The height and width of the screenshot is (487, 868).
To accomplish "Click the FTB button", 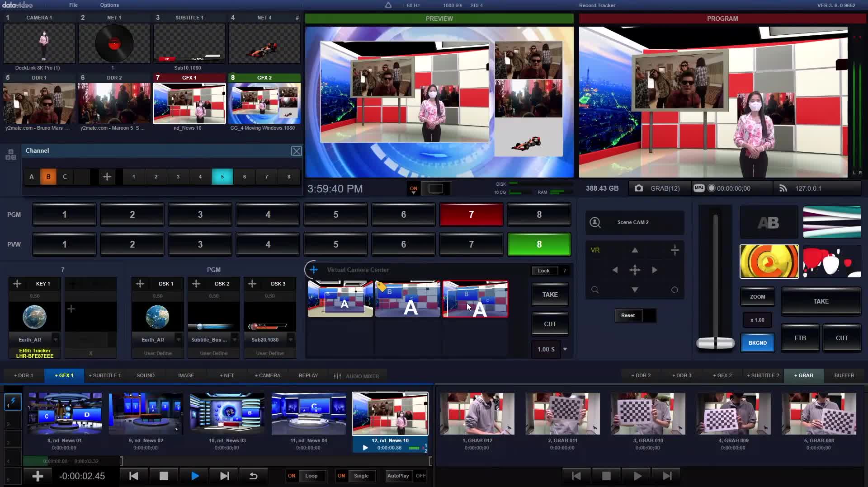I will tap(800, 338).
